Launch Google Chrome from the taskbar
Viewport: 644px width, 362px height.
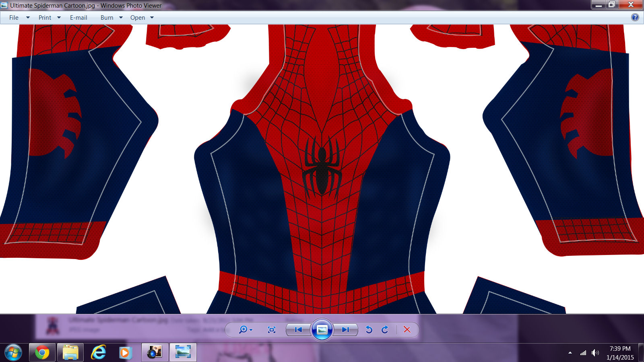[x=42, y=353]
